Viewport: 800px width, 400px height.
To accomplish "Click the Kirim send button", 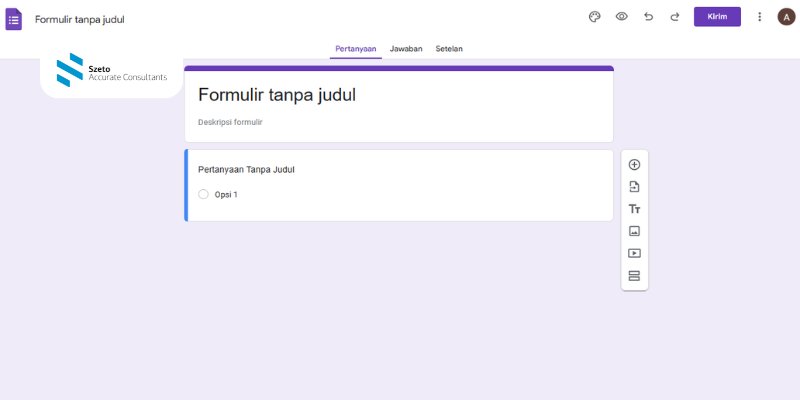I will [x=717, y=17].
